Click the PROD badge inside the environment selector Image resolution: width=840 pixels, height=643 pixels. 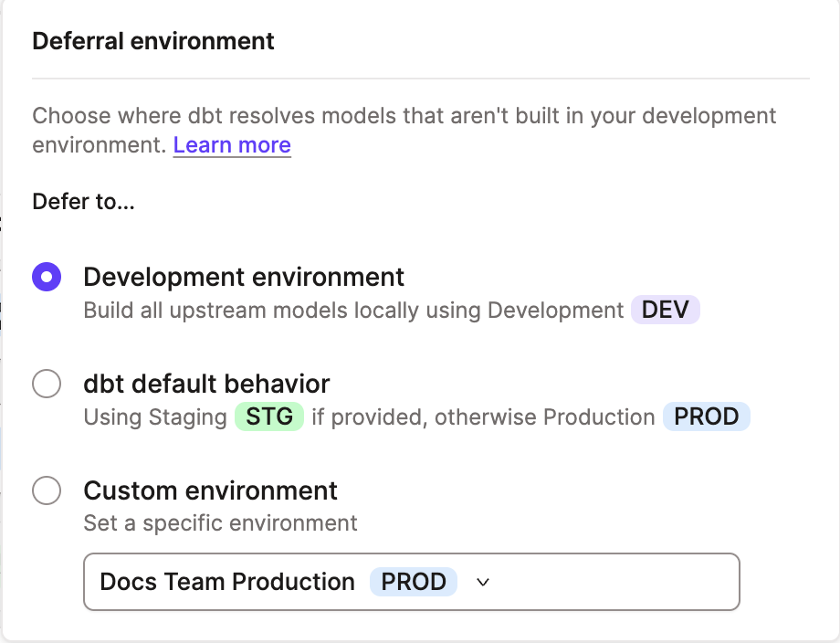[414, 582]
